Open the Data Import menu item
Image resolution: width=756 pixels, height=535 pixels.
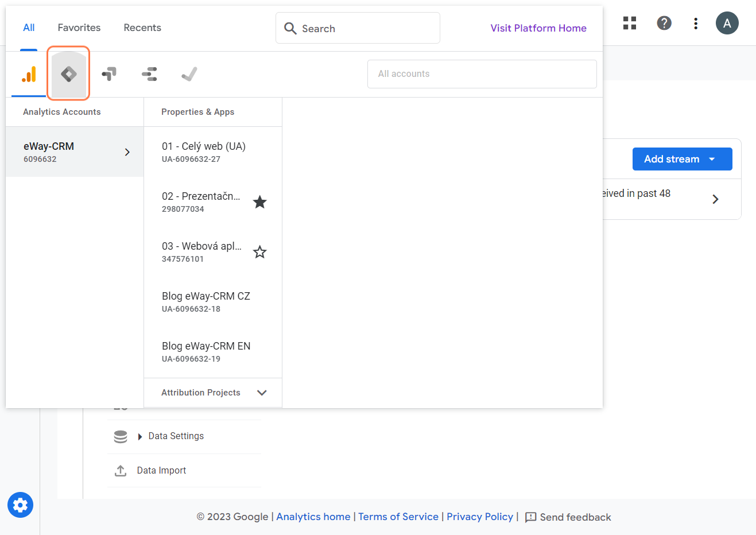161,471
